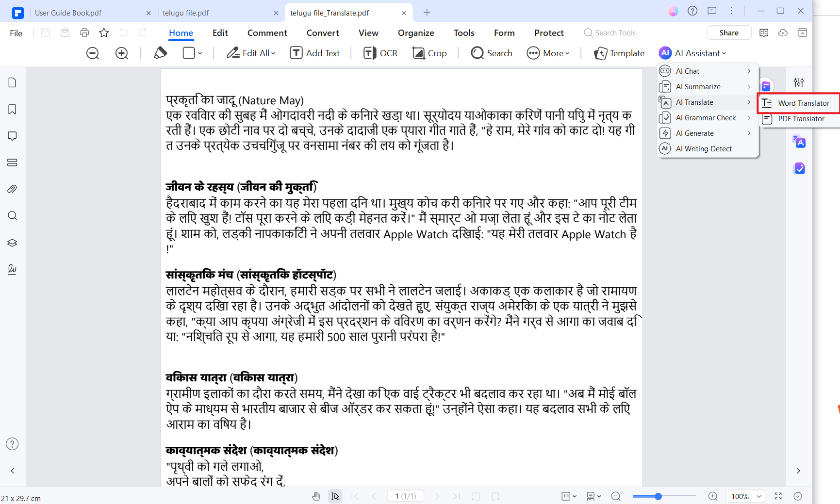Click the Redo arrow
Screen dimensions: 840x504
[x=142, y=33]
